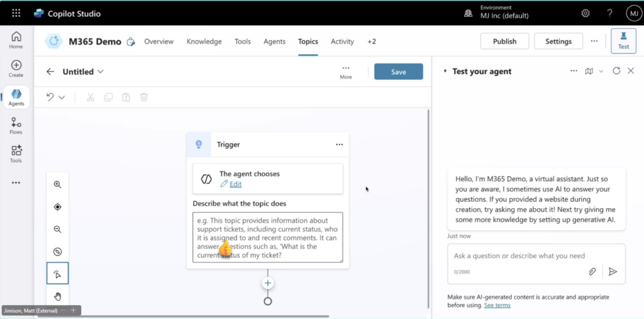Open Flows in the sidebar

point(16,126)
